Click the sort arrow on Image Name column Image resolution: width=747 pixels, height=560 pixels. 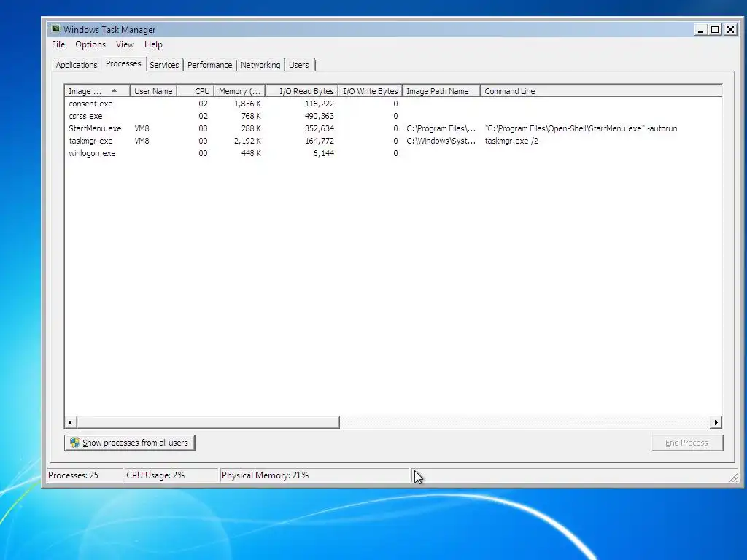click(114, 90)
